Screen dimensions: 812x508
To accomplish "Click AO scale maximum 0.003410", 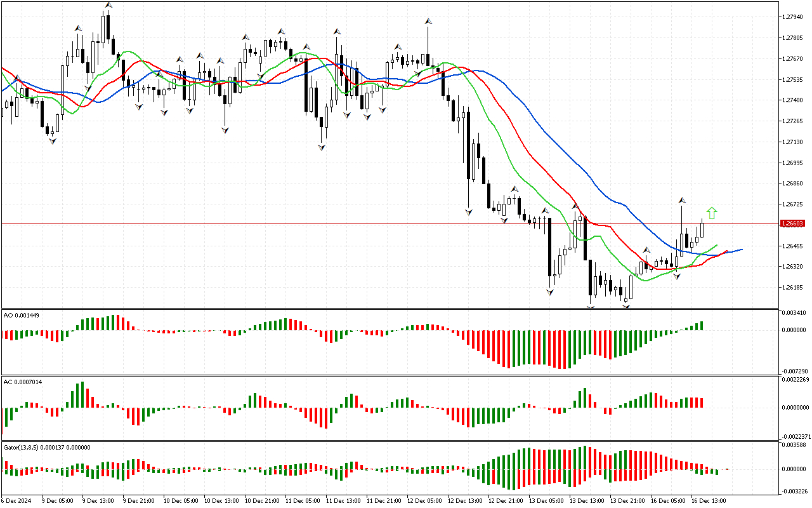I will [x=794, y=313].
